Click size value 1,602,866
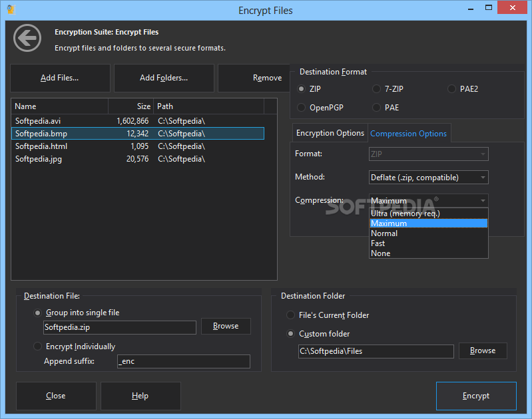The width and height of the screenshot is (532, 419). (133, 121)
